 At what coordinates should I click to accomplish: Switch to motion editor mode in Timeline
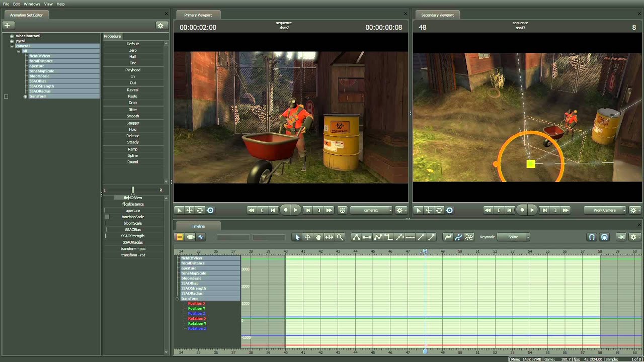tap(190, 237)
